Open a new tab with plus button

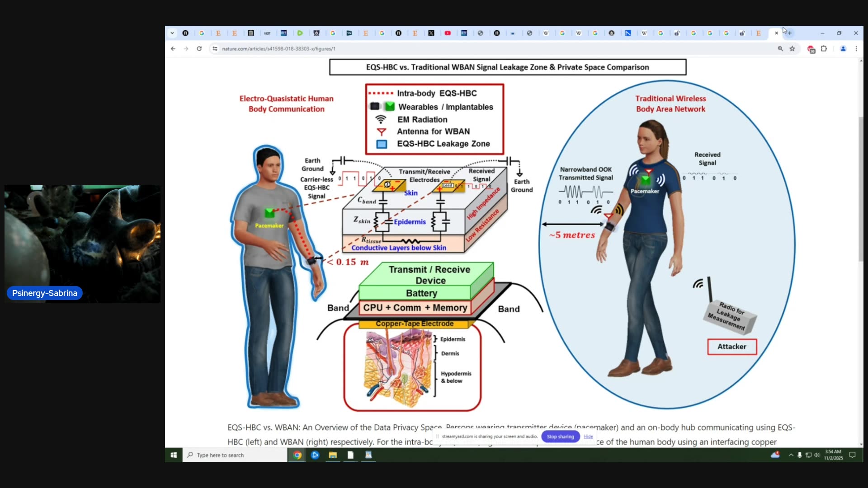click(x=789, y=33)
